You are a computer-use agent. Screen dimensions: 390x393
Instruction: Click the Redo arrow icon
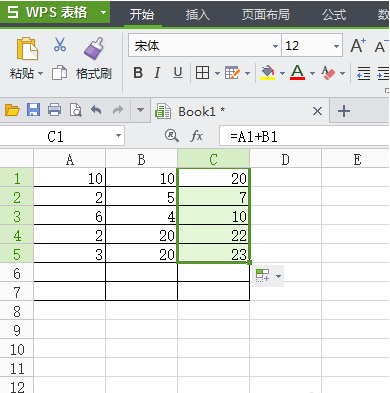(118, 110)
